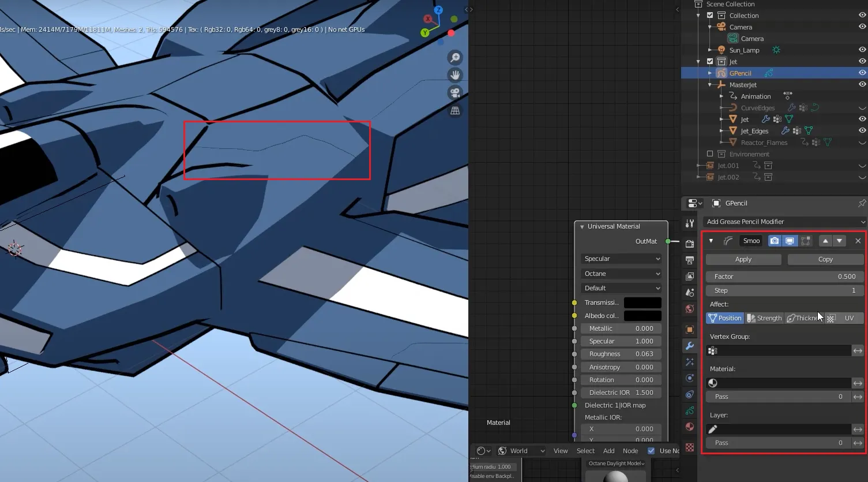The height and width of the screenshot is (482, 868).
Task: Click the Factor value field
Action: (x=784, y=277)
